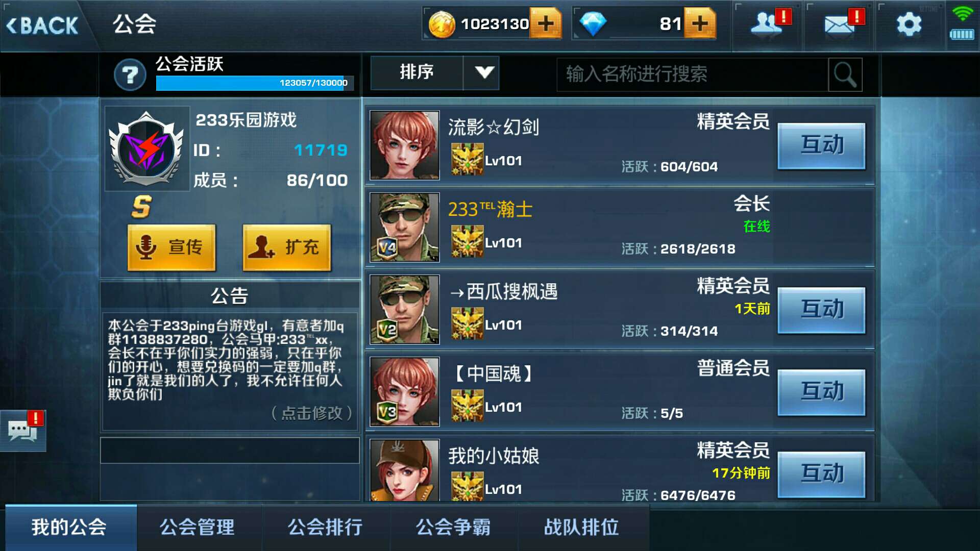Switch to the 公会排行 tab
980x551 pixels.
(x=326, y=527)
